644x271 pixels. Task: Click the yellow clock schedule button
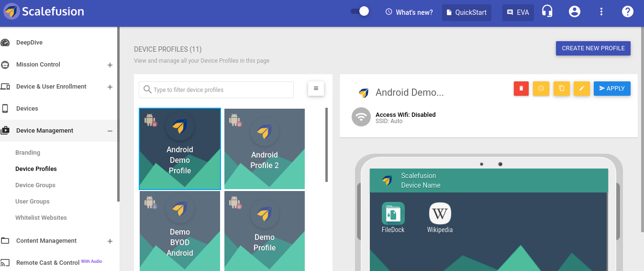pyautogui.click(x=541, y=89)
